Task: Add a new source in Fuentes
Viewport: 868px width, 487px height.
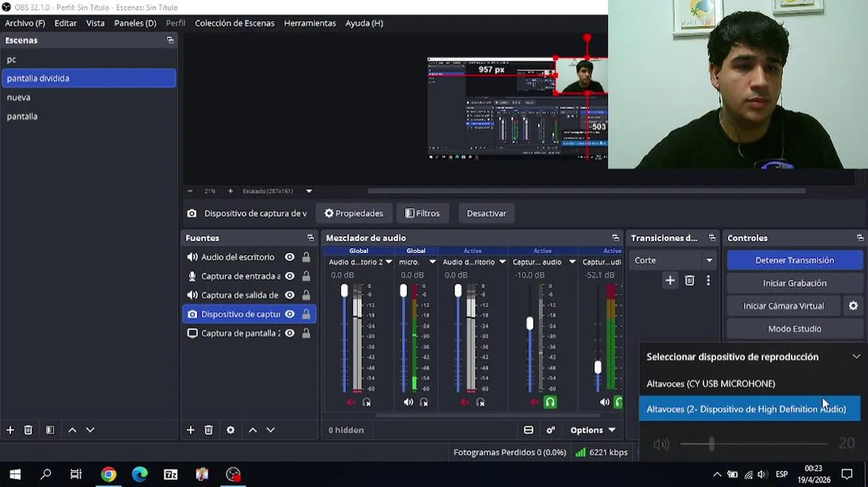Action: (x=191, y=430)
